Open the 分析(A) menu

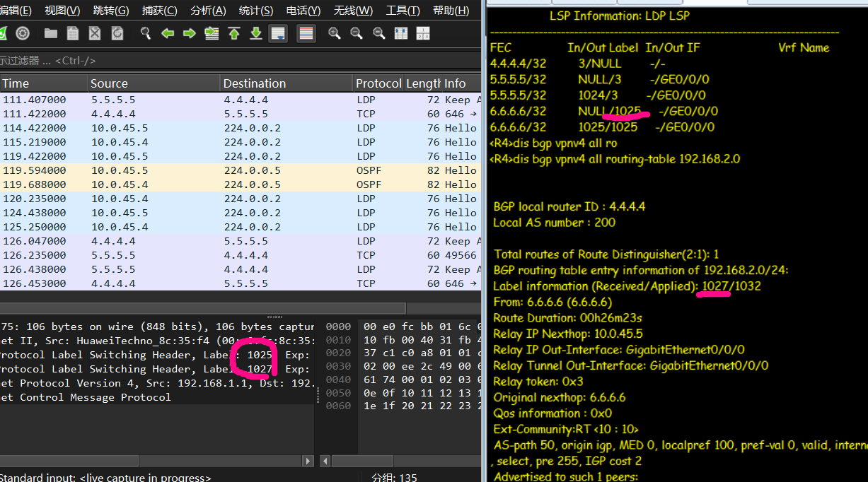(x=208, y=11)
